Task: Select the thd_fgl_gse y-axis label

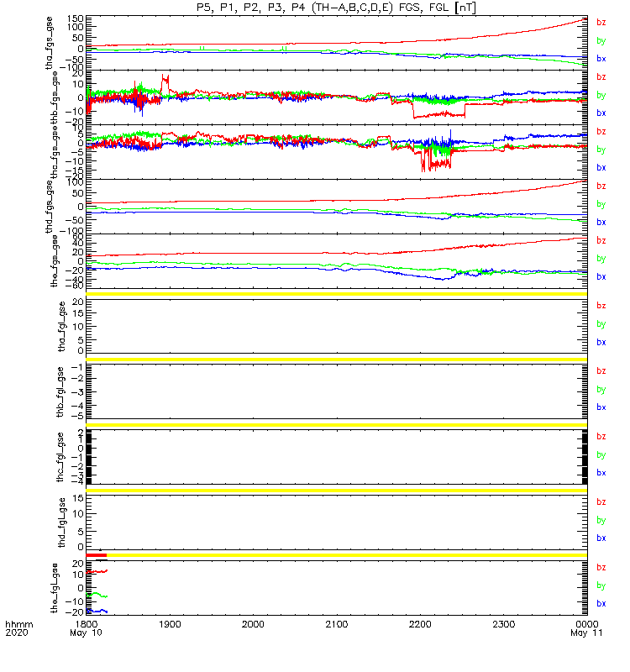Action: (61, 522)
